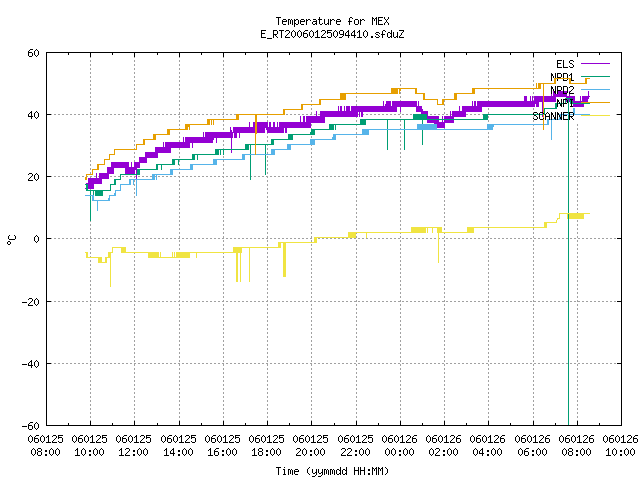Click the °C y-axis unit label

point(11,240)
